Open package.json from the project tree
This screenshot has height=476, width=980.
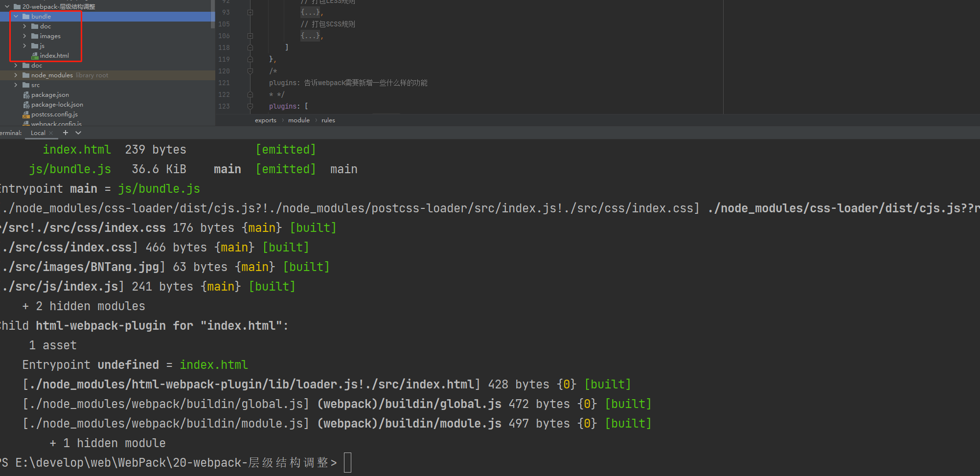[x=50, y=94]
